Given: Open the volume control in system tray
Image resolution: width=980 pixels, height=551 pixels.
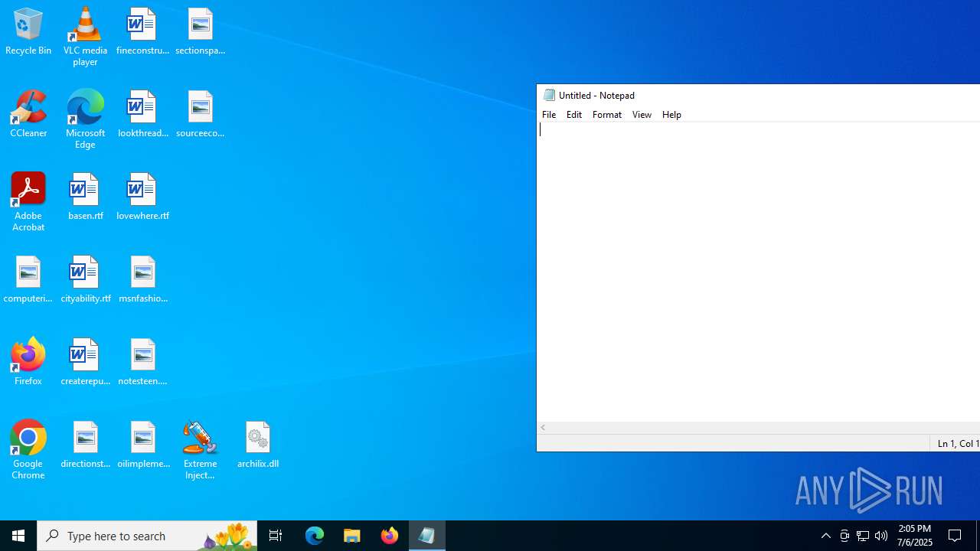Looking at the screenshot, I should click(x=881, y=536).
